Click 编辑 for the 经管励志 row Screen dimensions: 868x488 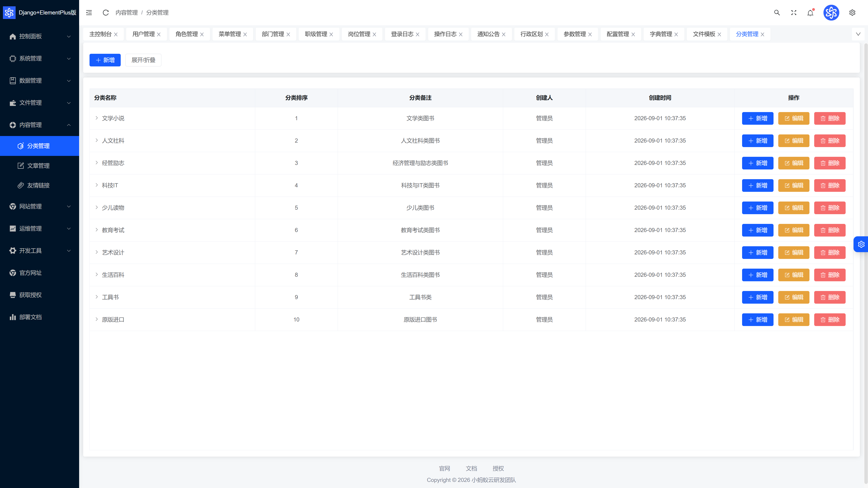pos(794,163)
